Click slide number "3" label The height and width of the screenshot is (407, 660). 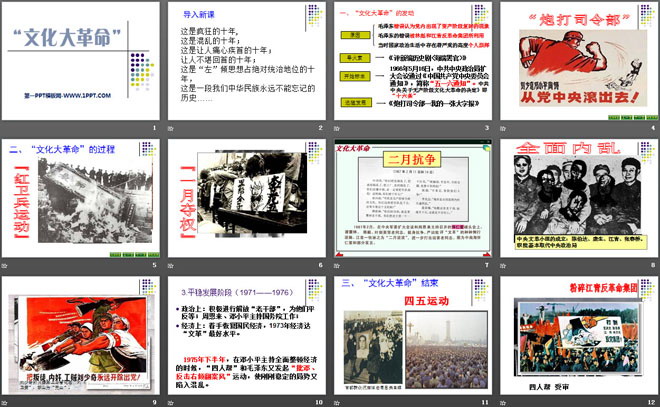[487, 128]
